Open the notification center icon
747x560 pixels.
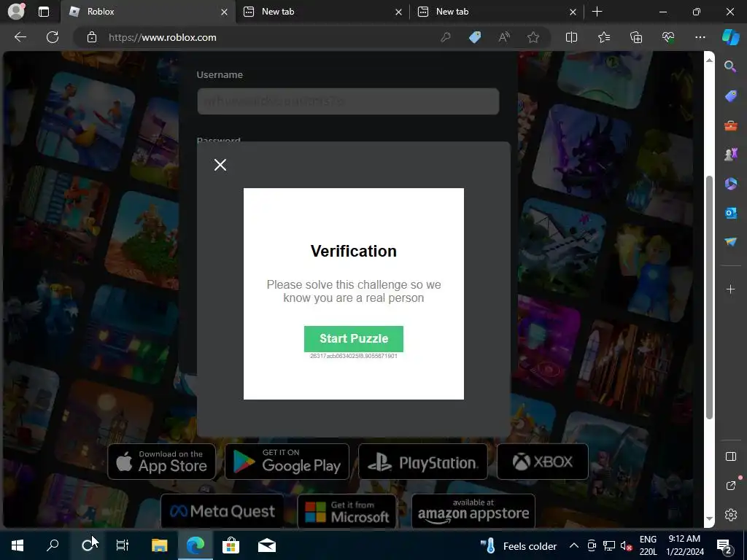tap(724, 546)
